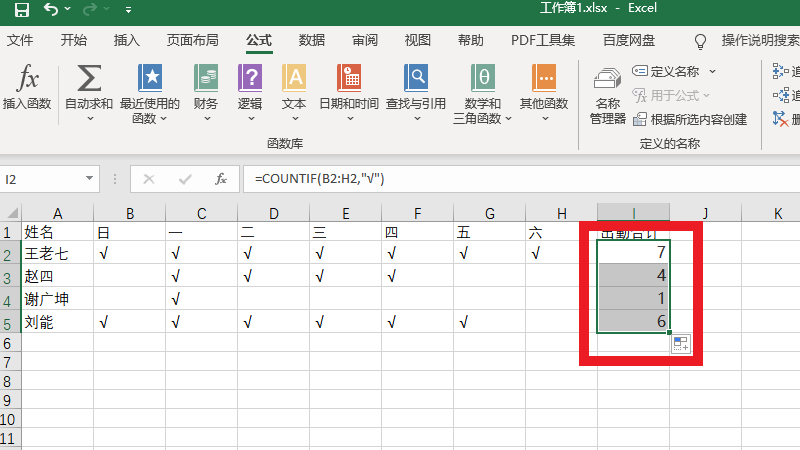Open the Page Layout (页面布局) tab
This screenshot has width=800, height=450.
pyautogui.click(x=193, y=41)
